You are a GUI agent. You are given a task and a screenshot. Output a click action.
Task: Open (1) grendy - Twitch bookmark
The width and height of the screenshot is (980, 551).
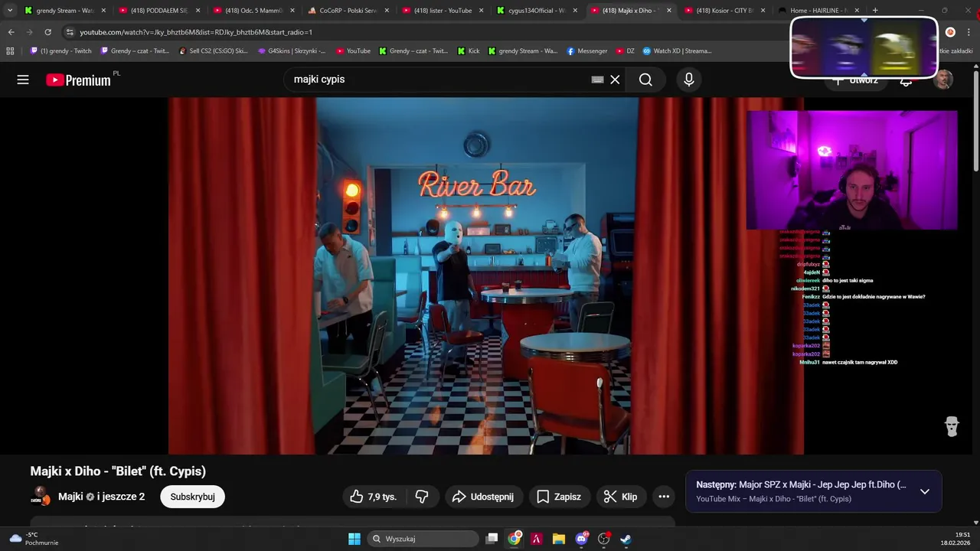point(60,51)
